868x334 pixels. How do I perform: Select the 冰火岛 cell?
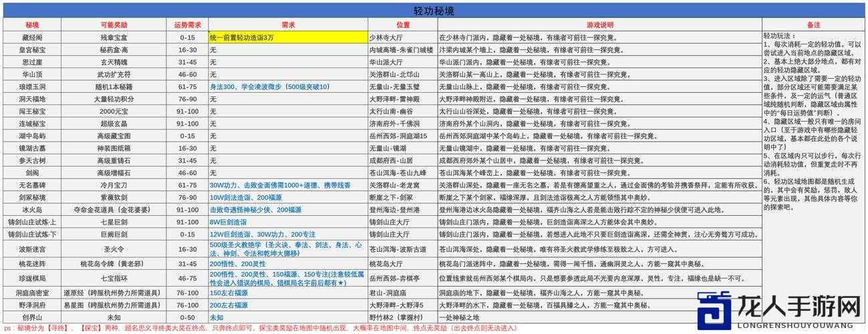click(x=31, y=209)
